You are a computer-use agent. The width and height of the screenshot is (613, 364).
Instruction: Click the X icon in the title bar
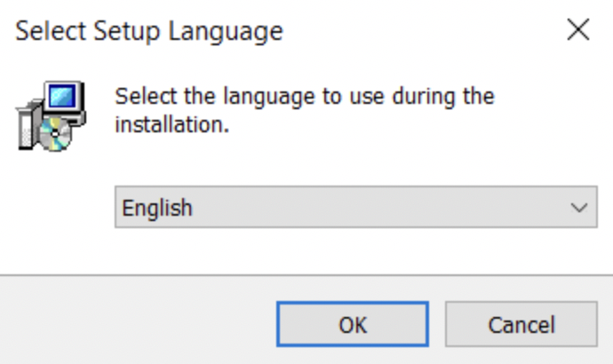click(578, 31)
